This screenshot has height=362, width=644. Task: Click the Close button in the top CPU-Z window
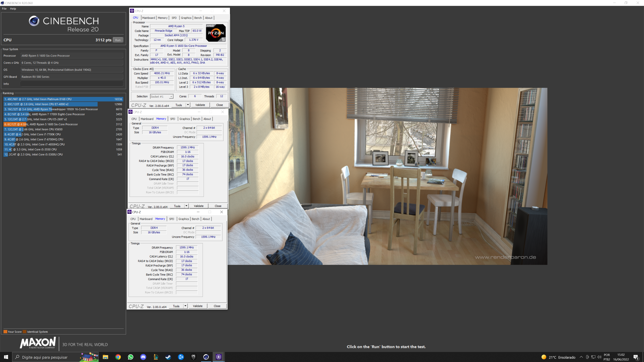(220, 105)
